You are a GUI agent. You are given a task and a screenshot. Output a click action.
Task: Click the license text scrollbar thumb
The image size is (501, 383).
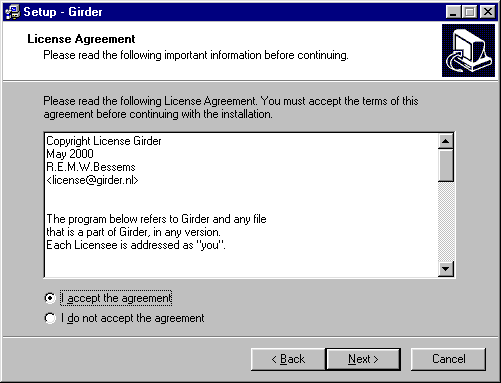pyautogui.click(x=446, y=165)
